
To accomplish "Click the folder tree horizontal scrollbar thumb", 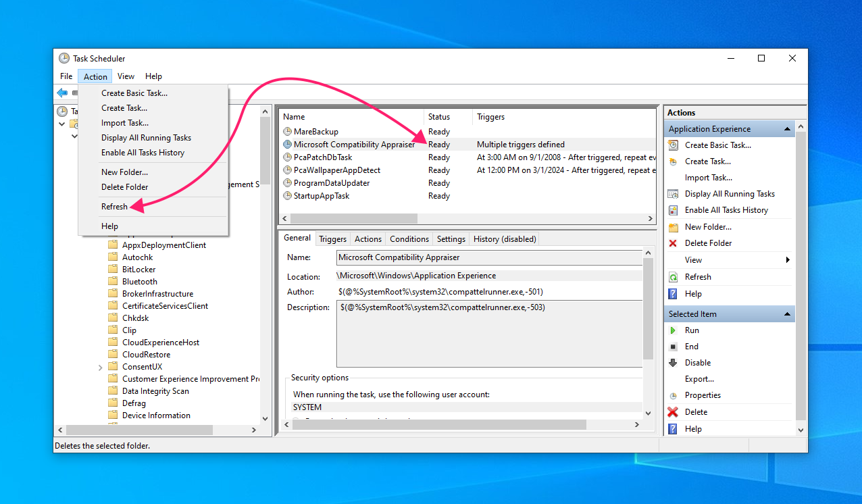I will [x=139, y=430].
